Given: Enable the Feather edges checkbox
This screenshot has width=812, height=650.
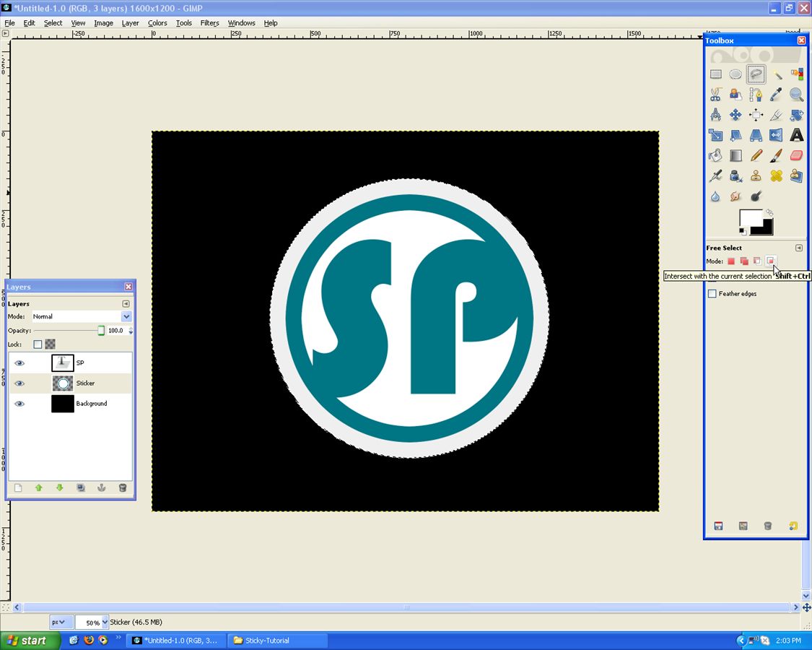Looking at the screenshot, I should point(712,294).
